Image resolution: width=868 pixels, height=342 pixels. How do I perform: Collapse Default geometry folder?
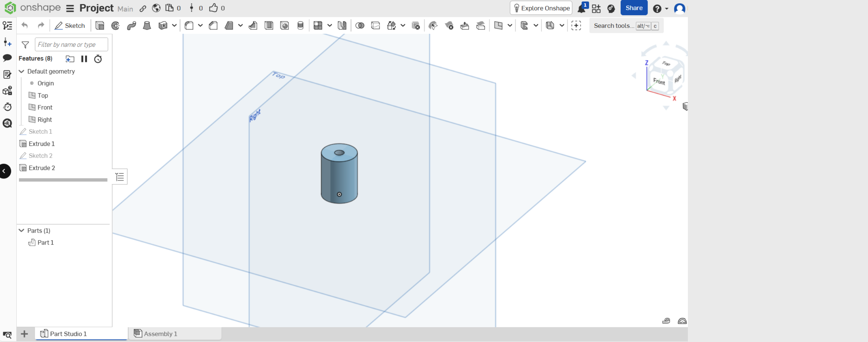pyautogui.click(x=22, y=71)
